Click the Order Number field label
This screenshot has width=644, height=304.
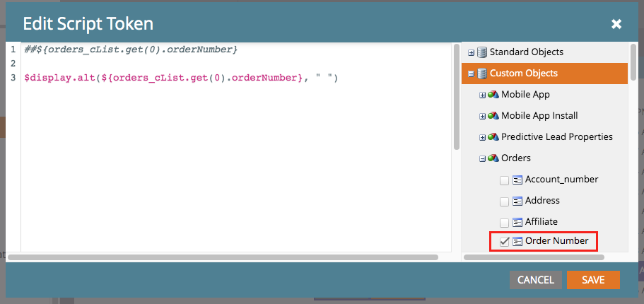(x=556, y=241)
